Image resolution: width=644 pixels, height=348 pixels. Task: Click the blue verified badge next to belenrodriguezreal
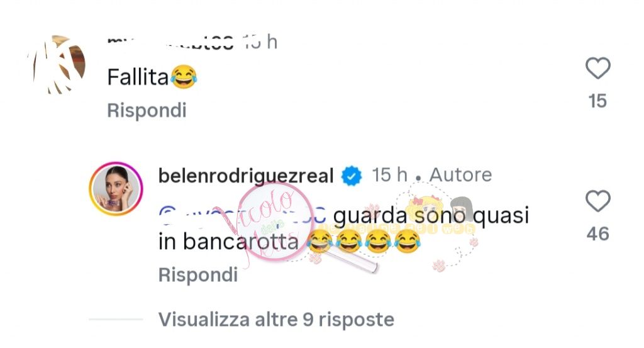352,176
